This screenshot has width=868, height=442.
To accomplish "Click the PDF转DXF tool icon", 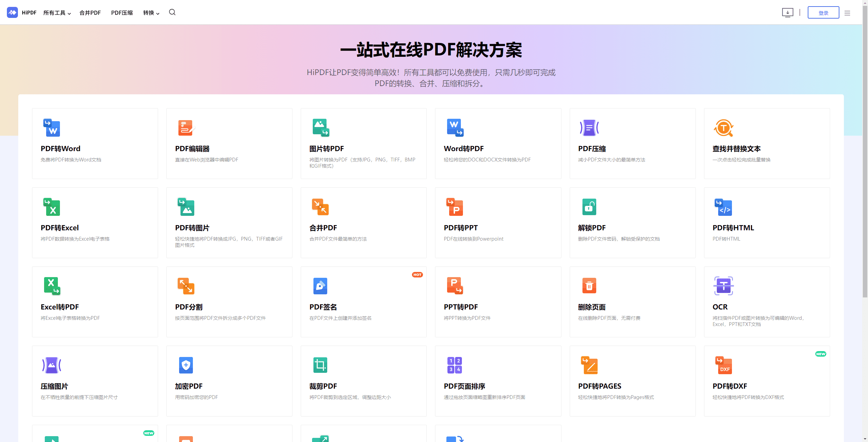I will (x=724, y=365).
